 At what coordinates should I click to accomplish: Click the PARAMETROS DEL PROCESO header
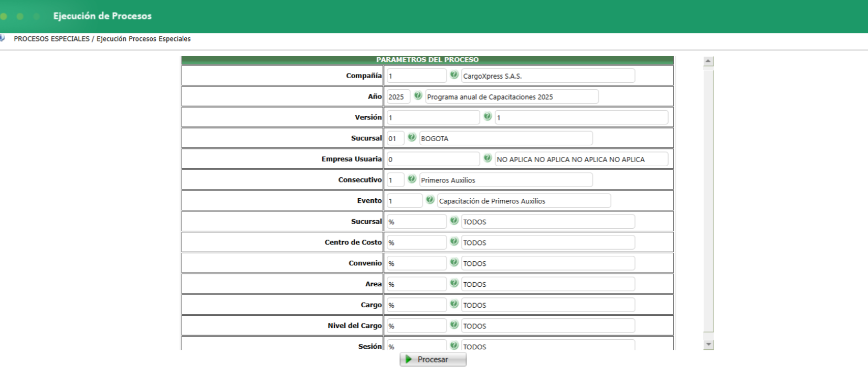click(427, 60)
